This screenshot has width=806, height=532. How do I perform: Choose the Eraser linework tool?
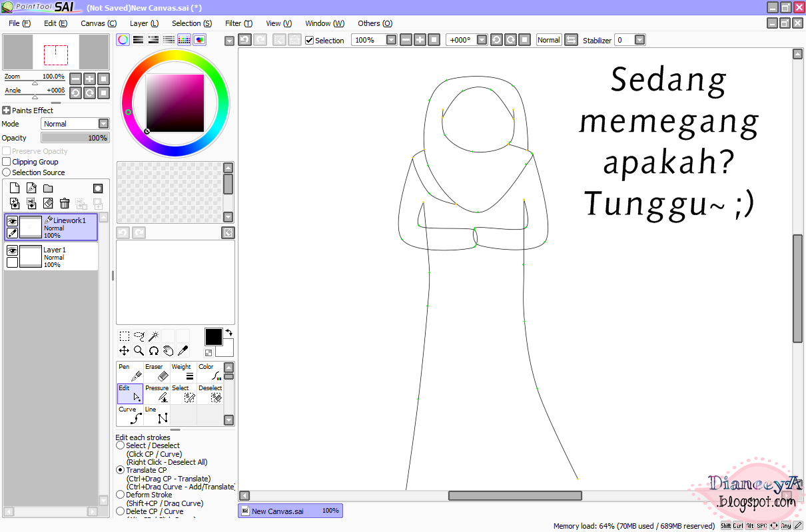click(157, 372)
